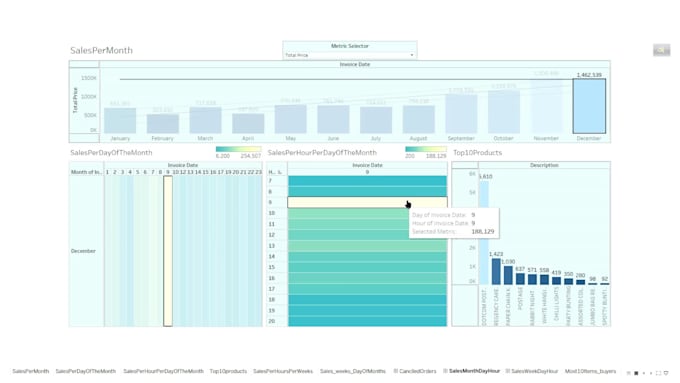This screenshot has height=383, width=680.
Task: Select the hour 8 heatmap row
Action: click(367, 191)
